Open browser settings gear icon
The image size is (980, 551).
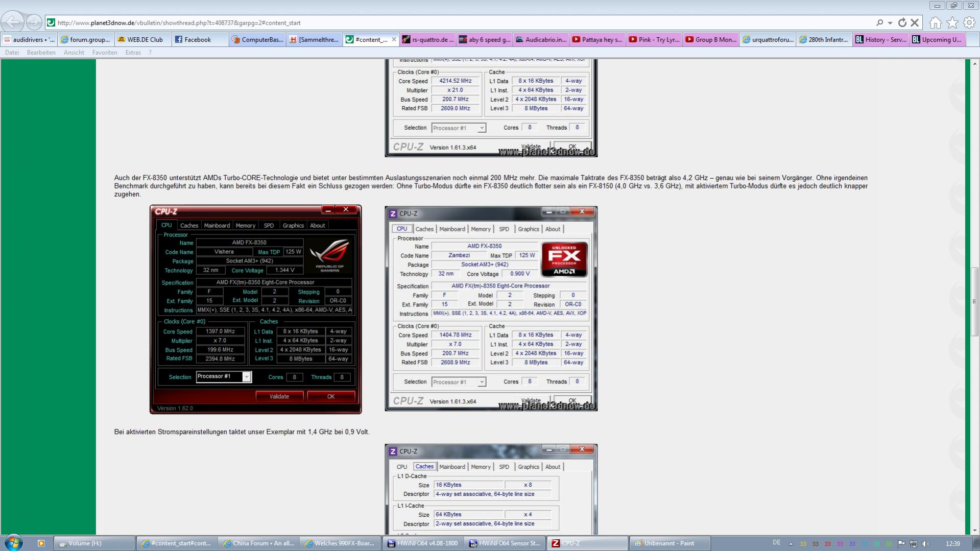coord(969,22)
